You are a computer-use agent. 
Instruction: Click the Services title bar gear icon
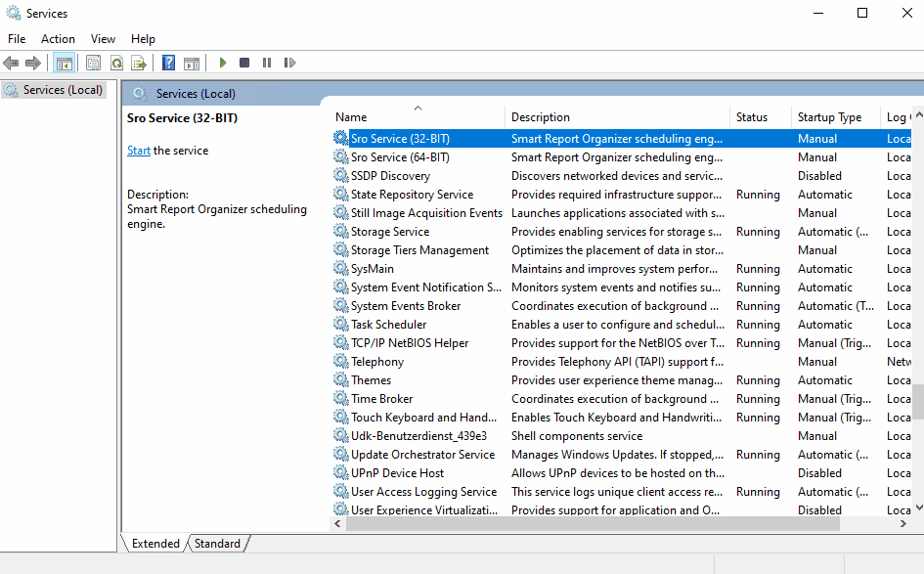13,13
